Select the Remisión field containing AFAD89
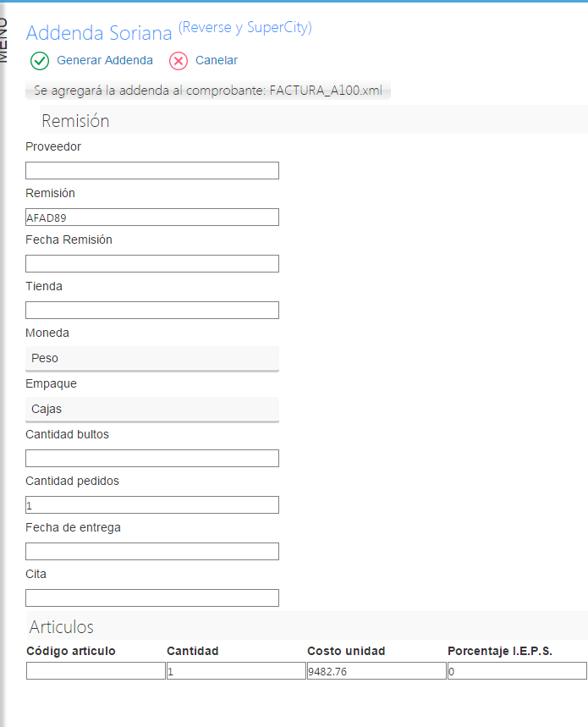588x727 pixels. point(152,217)
